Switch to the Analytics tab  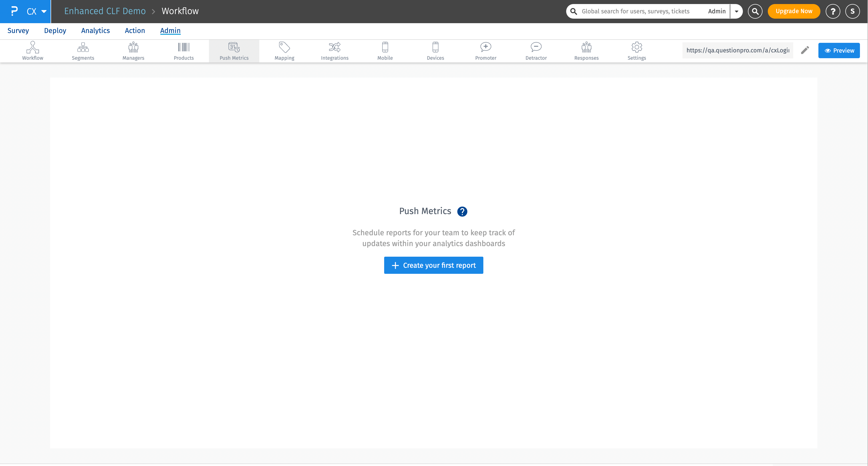point(95,30)
